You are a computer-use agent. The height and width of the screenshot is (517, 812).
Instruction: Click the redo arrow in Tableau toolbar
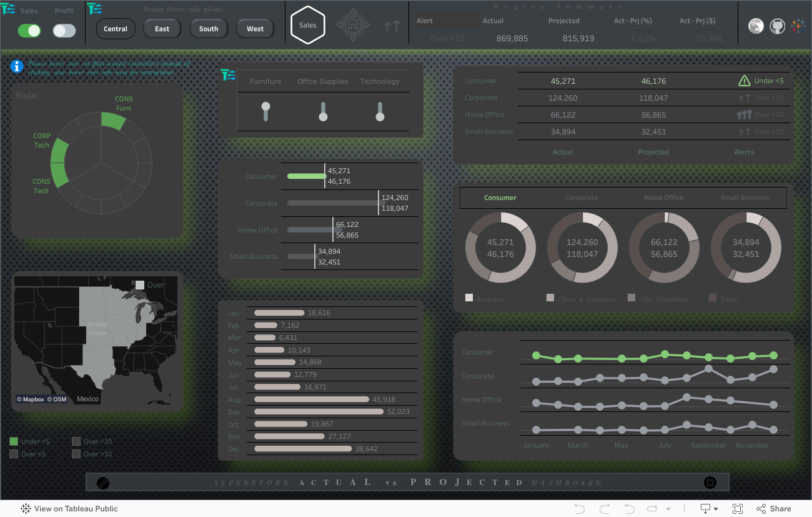tap(604, 509)
